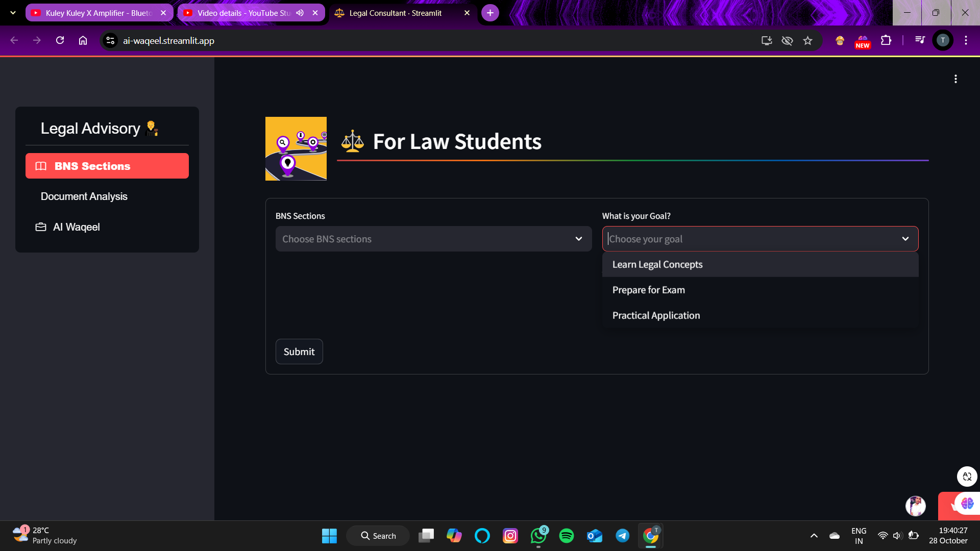Open browser extensions puzzle icon

886,40
